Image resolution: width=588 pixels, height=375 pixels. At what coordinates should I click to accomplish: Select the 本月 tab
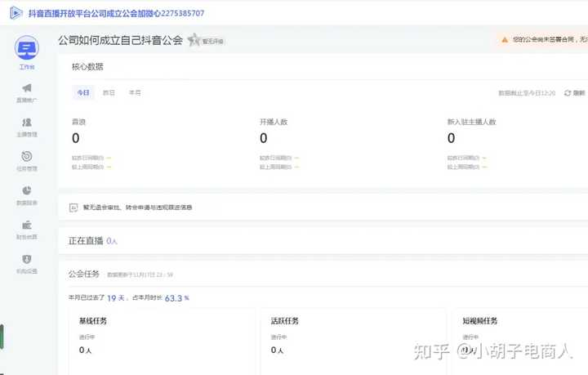[x=135, y=92]
